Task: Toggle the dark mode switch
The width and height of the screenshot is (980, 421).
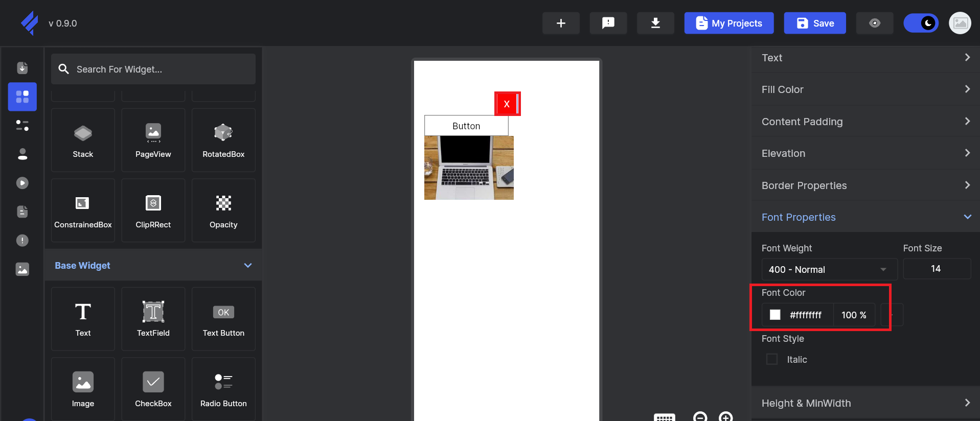Action: (x=921, y=23)
